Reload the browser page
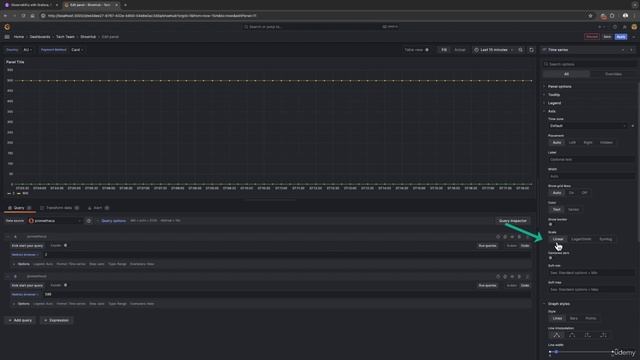Screen dimensions: 640x360 point(23,16)
